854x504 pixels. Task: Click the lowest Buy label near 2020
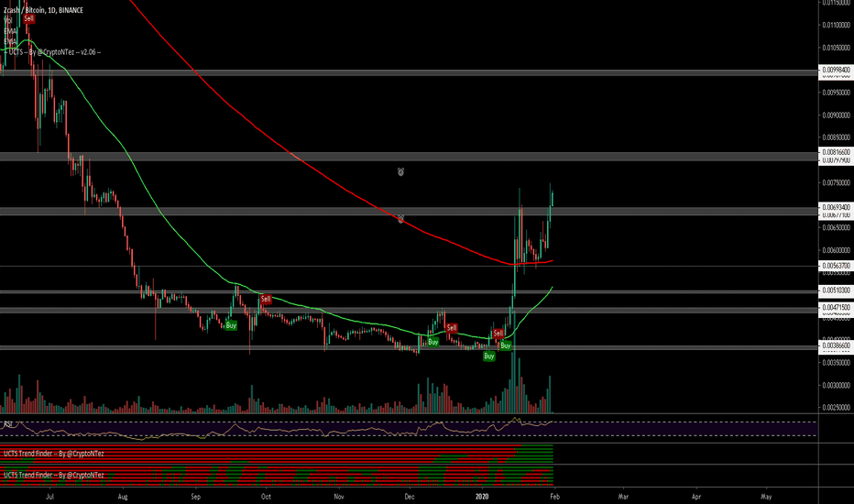(x=489, y=356)
